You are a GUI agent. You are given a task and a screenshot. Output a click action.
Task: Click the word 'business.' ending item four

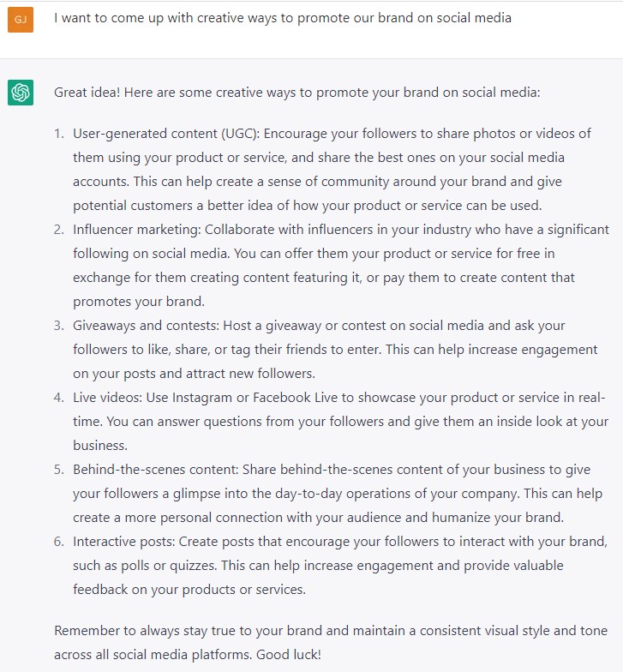[x=100, y=446]
